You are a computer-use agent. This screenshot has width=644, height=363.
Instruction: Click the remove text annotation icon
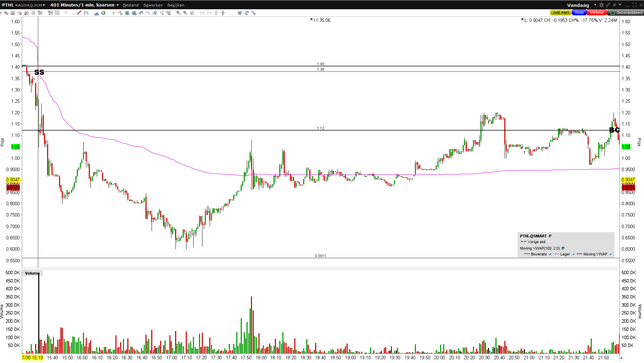pos(134,13)
